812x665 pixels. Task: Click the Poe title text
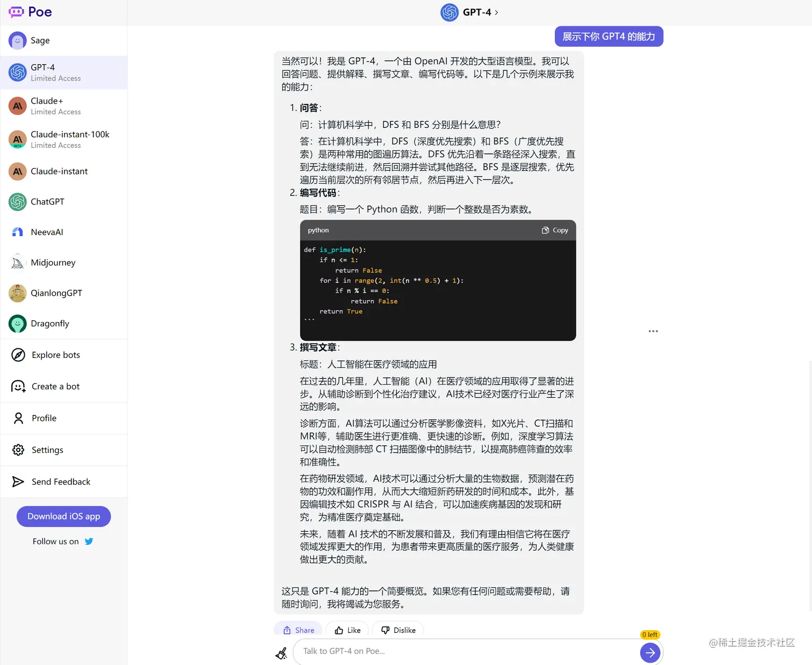(x=40, y=12)
